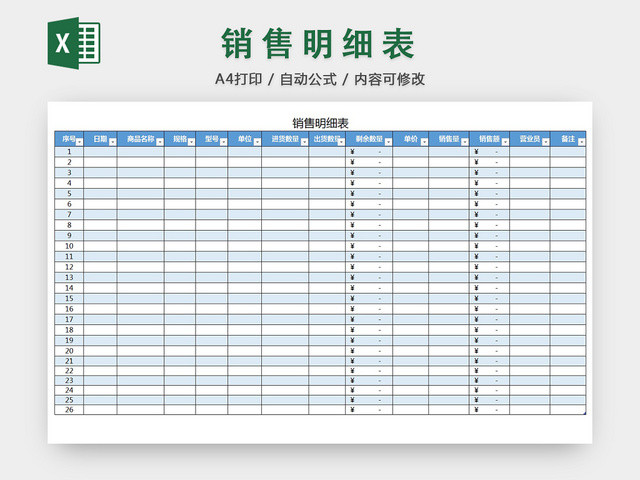Click the 商品名称 cell in row 3

click(x=141, y=173)
